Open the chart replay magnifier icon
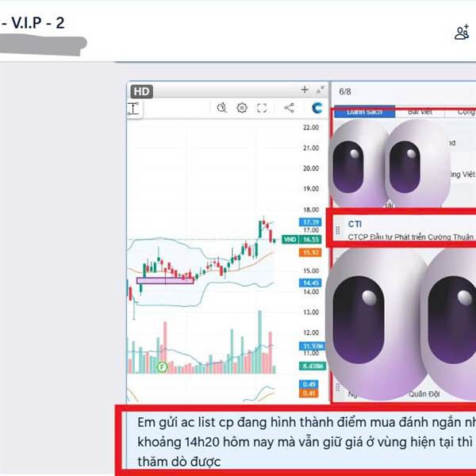 [221, 108]
